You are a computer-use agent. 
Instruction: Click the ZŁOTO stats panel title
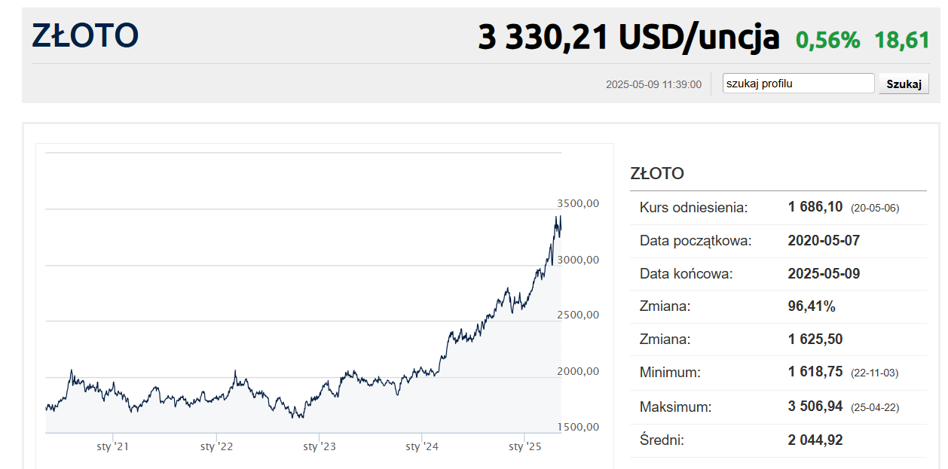click(x=657, y=174)
